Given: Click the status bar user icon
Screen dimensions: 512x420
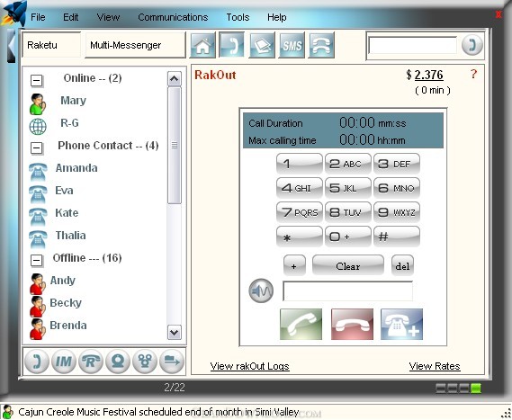Looking at the screenshot, I should [x=7, y=412].
